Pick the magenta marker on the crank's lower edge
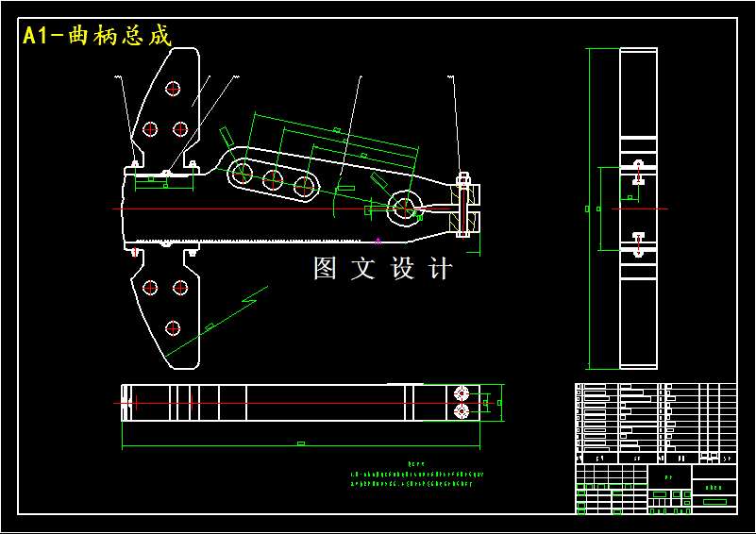This screenshot has height=534, width=756. pyautogui.click(x=378, y=241)
